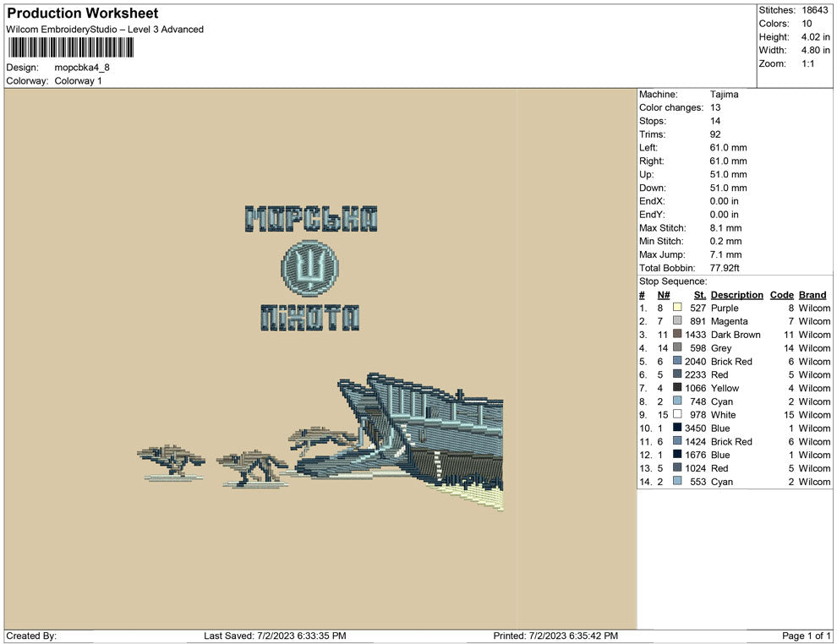This screenshot has width=837, height=644.
Task: Click the Width value '4.80 in'
Action: 815,50
